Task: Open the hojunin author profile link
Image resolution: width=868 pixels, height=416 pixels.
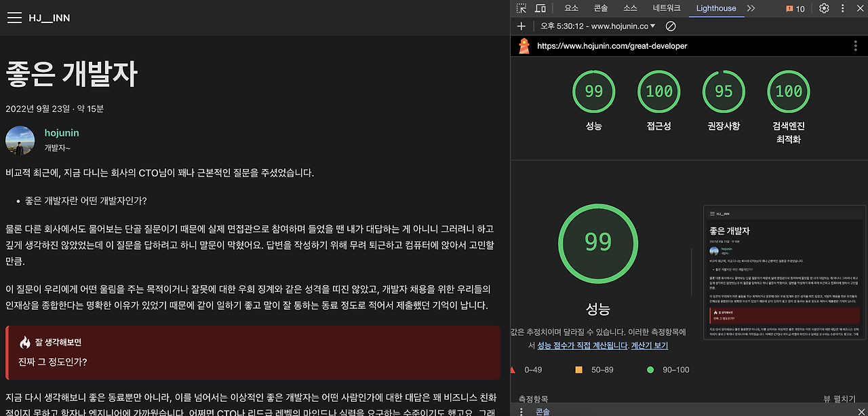Action: pyautogui.click(x=62, y=133)
